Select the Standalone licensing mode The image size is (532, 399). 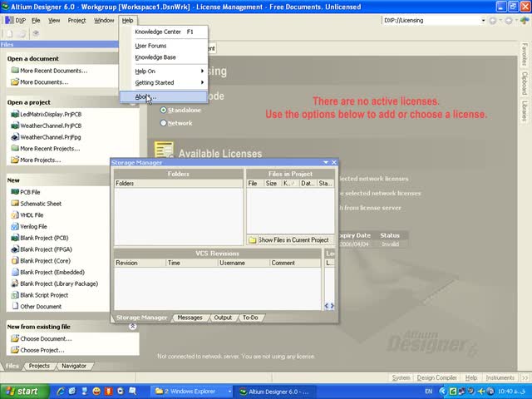(163, 110)
